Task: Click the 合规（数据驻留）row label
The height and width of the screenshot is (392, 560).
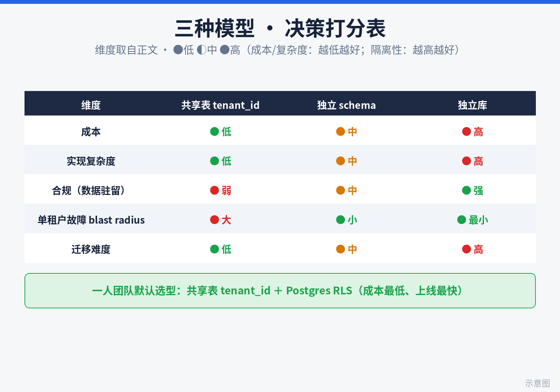Action: [89, 190]
